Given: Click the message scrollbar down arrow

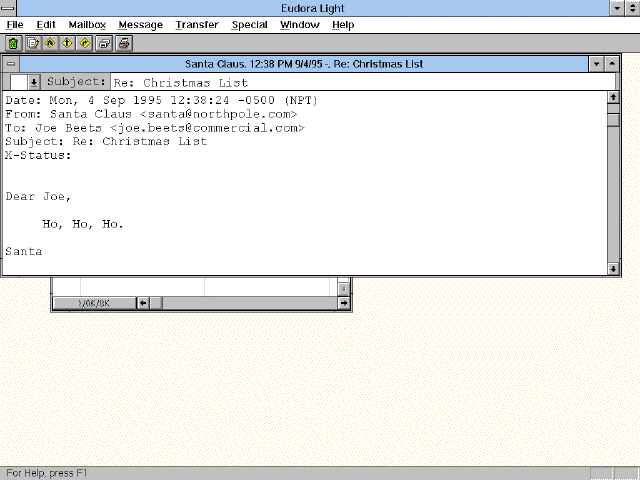Looking at the screenshot, I should tap(613, 269).
